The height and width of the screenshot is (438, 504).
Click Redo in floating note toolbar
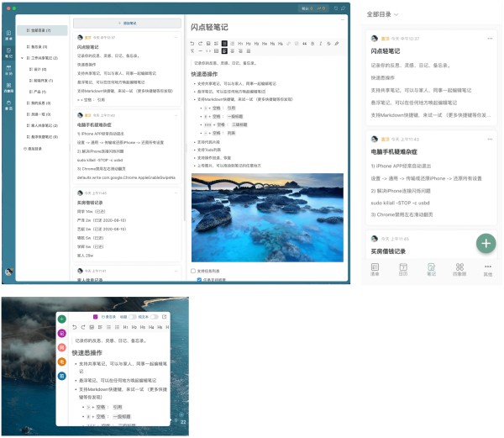pos(83,327)
